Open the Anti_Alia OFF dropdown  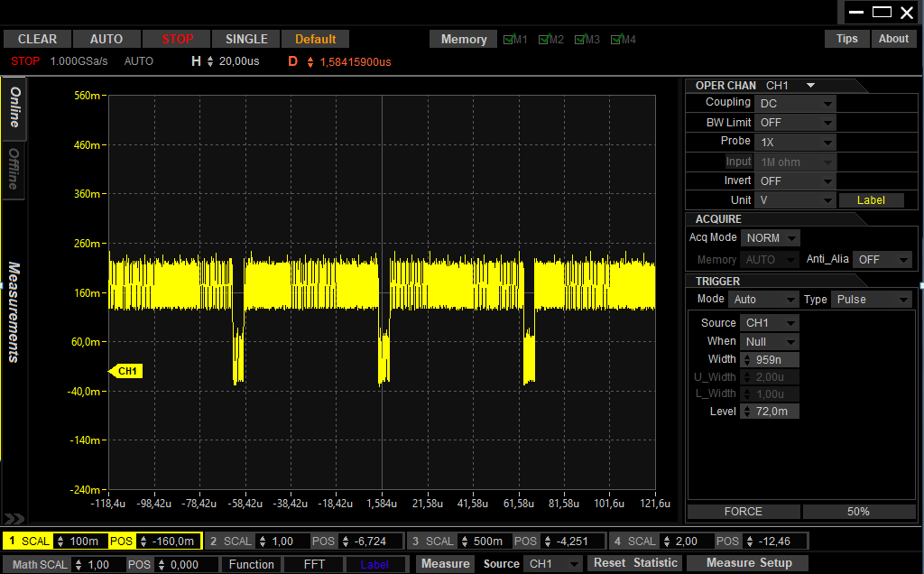click(882, 260)
